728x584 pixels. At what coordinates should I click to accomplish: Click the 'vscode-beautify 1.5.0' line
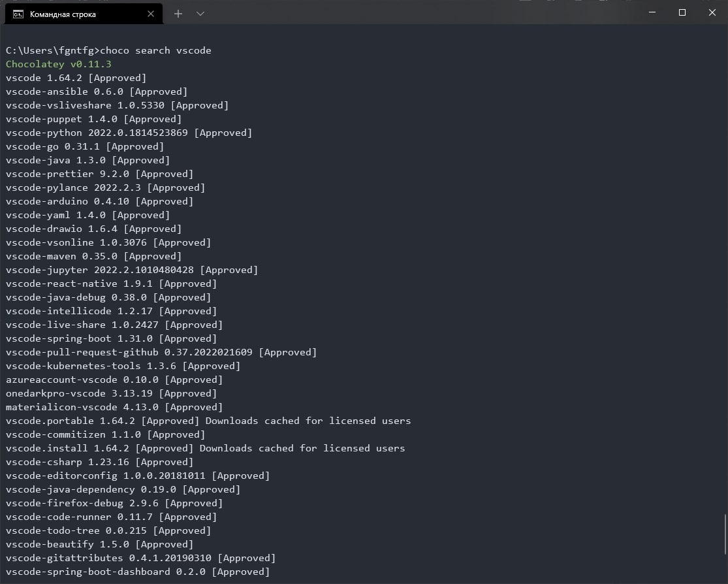coord(99,544)
